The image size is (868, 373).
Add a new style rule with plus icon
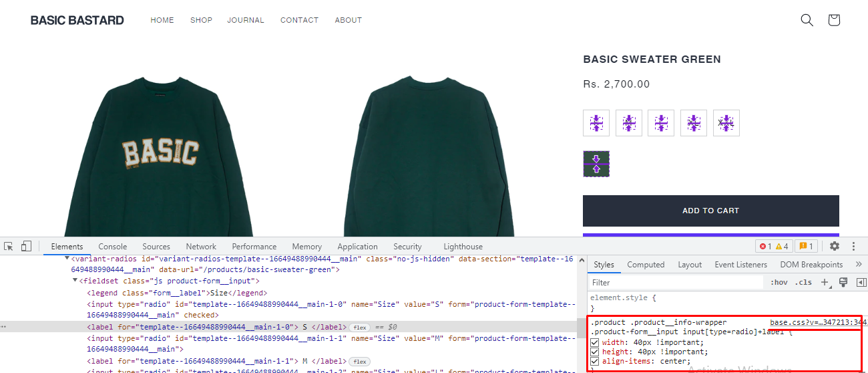[x=825, y=282]
